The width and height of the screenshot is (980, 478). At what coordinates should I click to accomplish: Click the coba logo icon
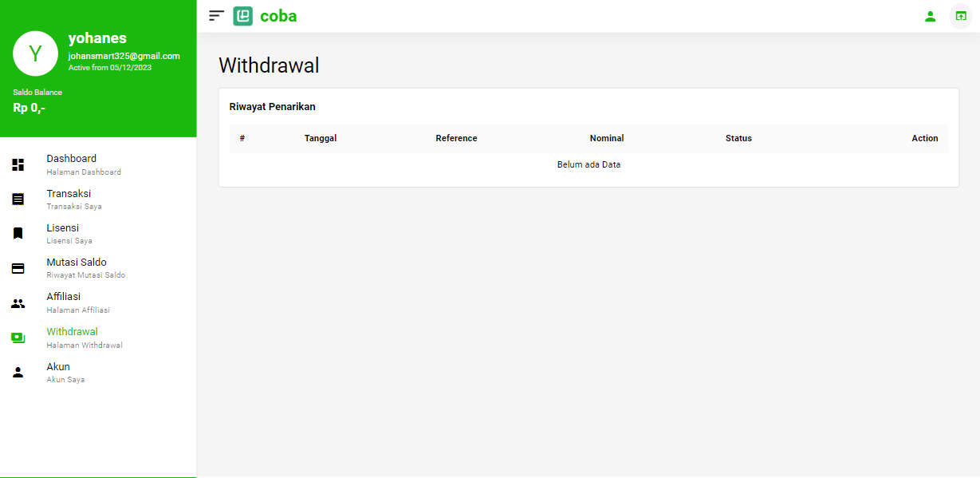[243, 16]
